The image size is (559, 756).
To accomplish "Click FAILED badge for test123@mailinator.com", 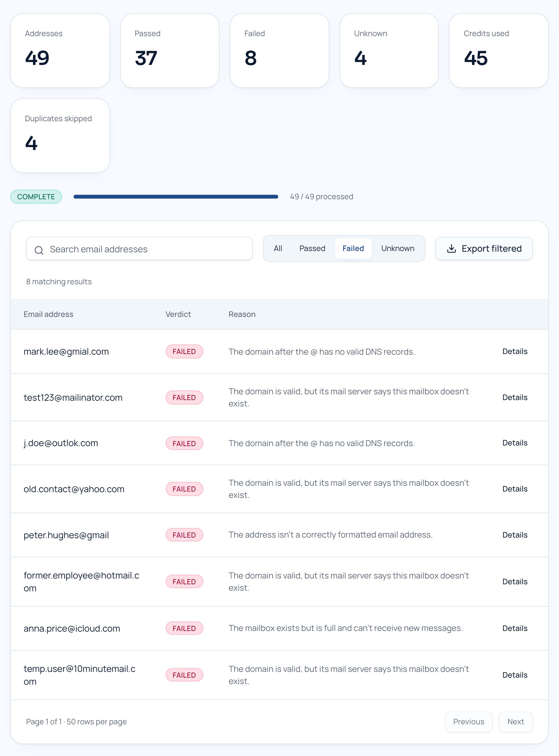I will [x=185, y=398].
